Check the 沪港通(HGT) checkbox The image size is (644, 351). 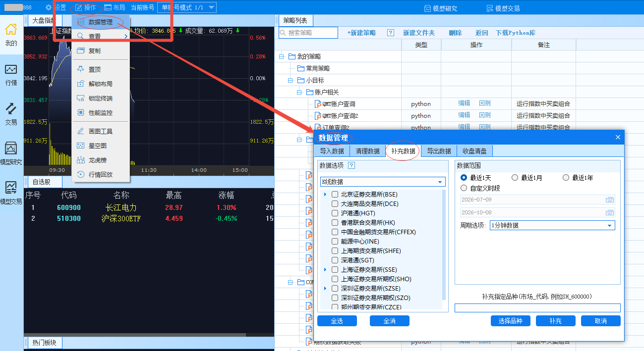point(335,213)
